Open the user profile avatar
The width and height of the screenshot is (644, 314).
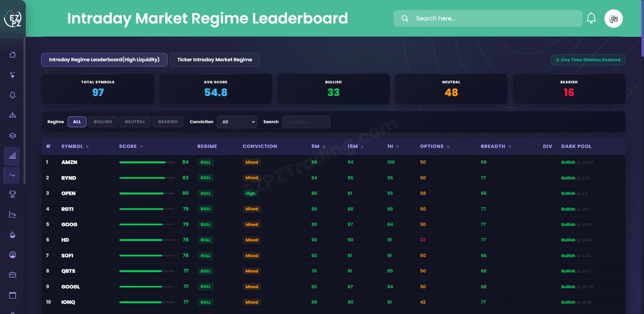pyautogui.click(x=613, y=19)
